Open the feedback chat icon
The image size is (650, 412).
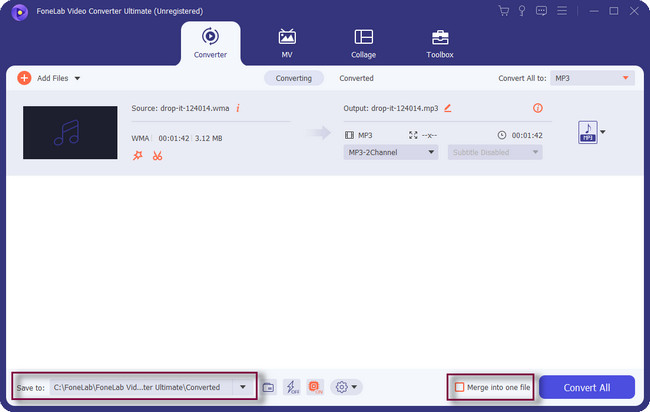coord(541,11)
